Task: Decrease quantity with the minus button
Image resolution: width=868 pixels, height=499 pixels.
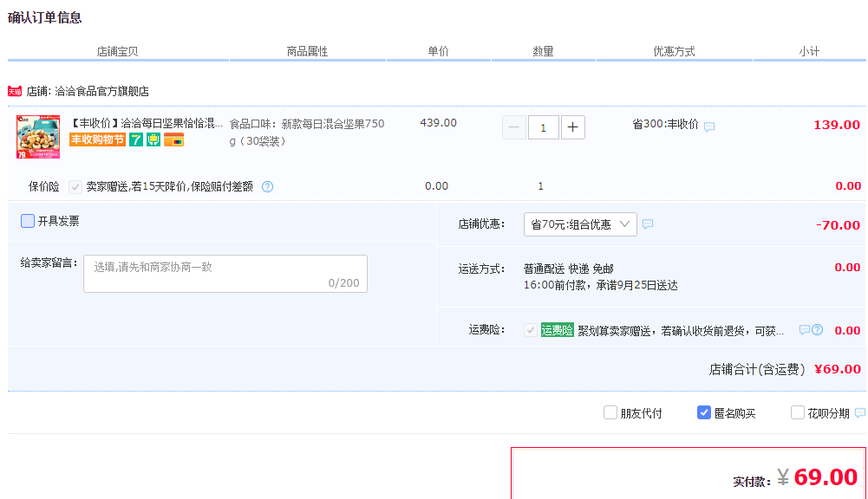Action: click(513, 128)
